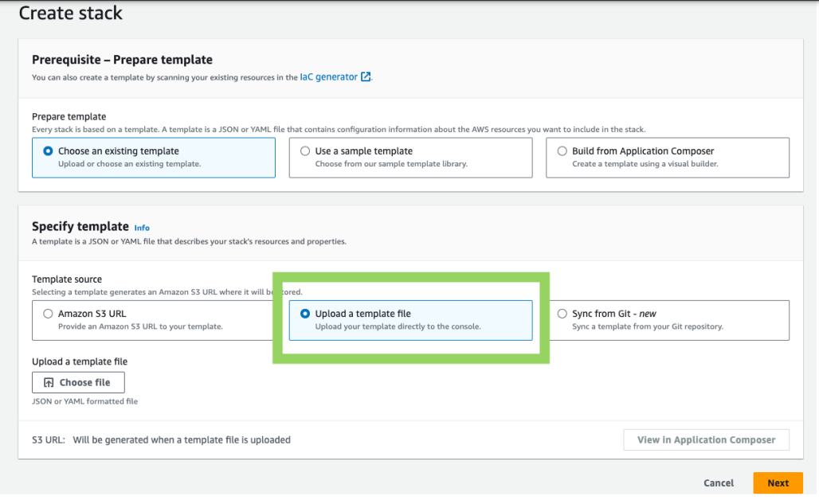819x504 pixels.
Task: Click the upload icon in Choose file button
Action: pos(49,382)
